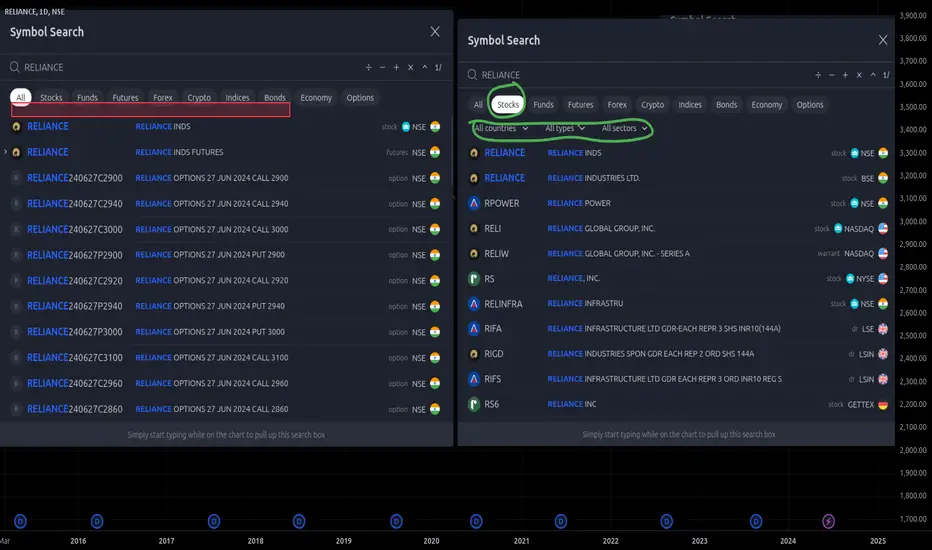932x550 pixels.
Task: Select Crypto tab in left Symbol Search
Action: tap(199, 98)
